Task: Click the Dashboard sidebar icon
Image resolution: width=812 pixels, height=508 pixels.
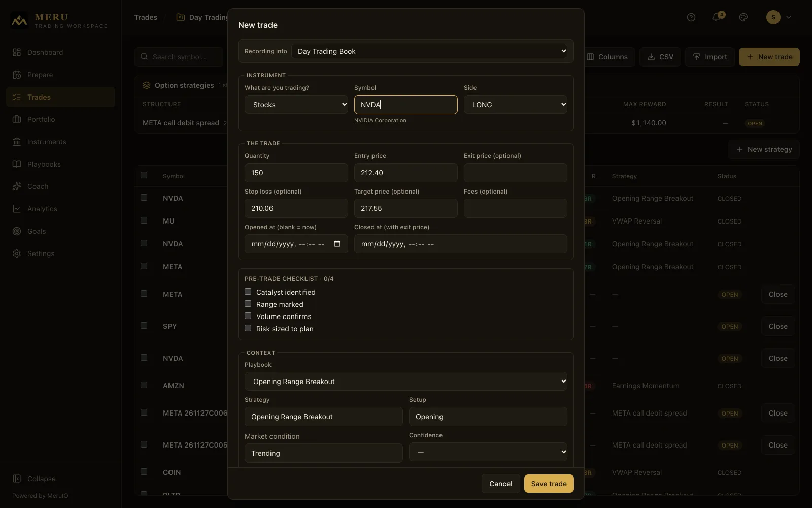Action: [17, 52]
